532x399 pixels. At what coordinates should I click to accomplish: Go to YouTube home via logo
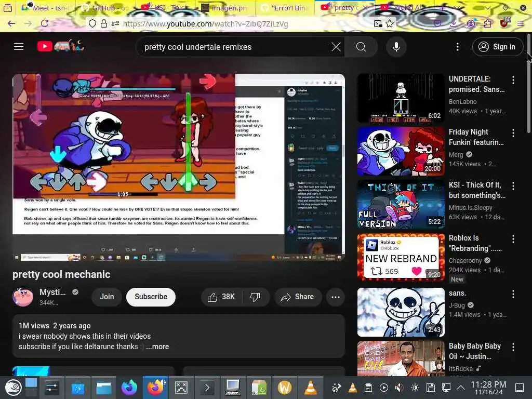click(x=60, y=46)
